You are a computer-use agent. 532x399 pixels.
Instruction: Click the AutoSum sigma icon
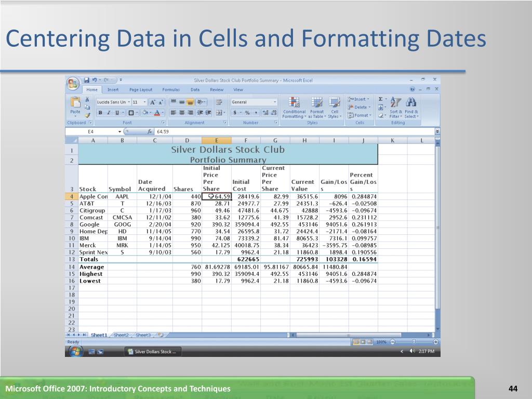click(x=381, y=99)
